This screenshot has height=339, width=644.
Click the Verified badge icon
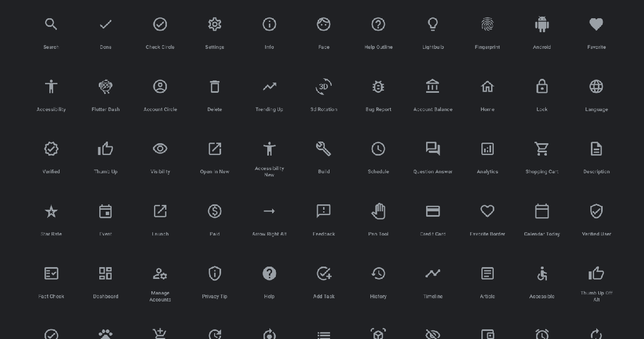[51, 149]
